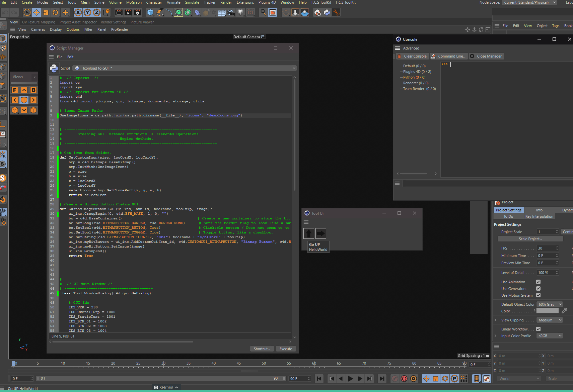Screen dimensions: 573x392
Task: Click the magnifier search icon in toolbar
Action: 263,13
